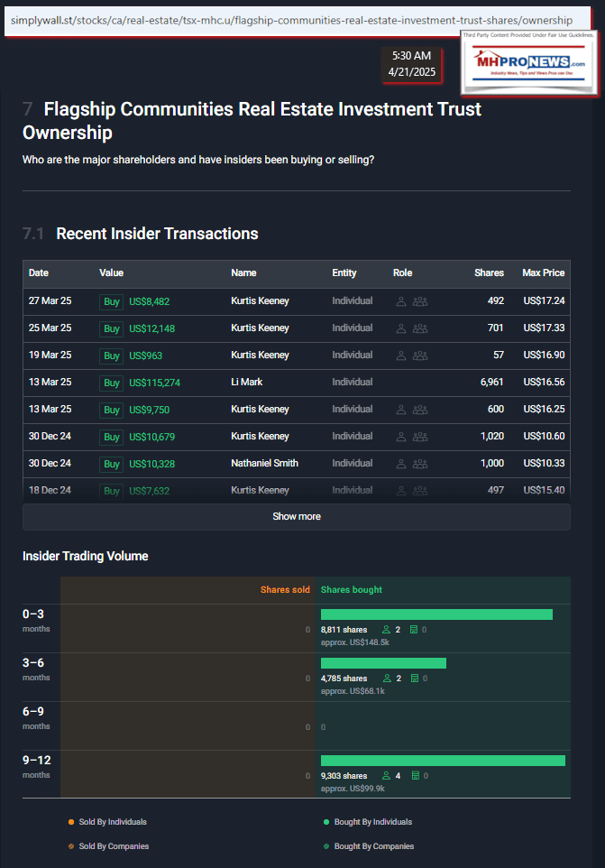Click group role icon in US$10,679 row
This screenshot has height=868, width=605.
click(420, 438)
